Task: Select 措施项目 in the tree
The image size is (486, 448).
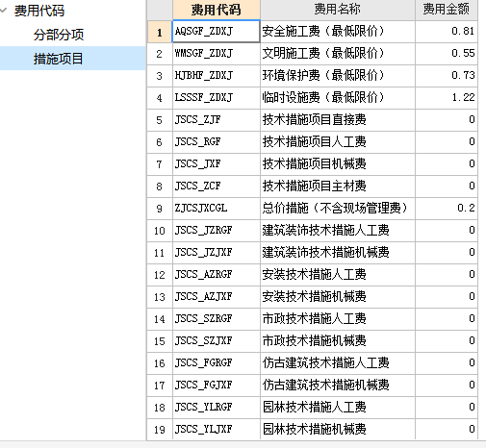Action: (72, 59)
